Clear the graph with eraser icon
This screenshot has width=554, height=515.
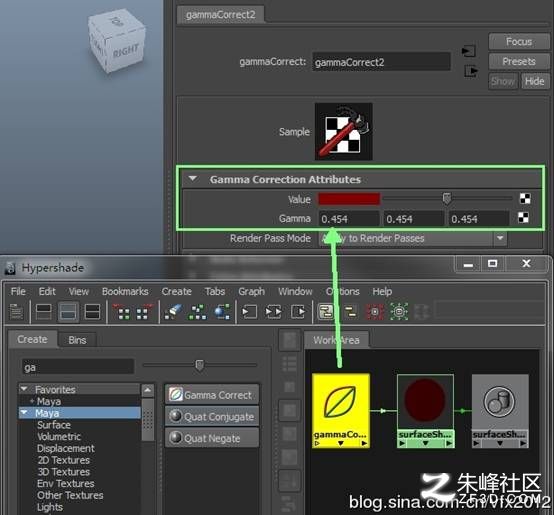[173, 312]
